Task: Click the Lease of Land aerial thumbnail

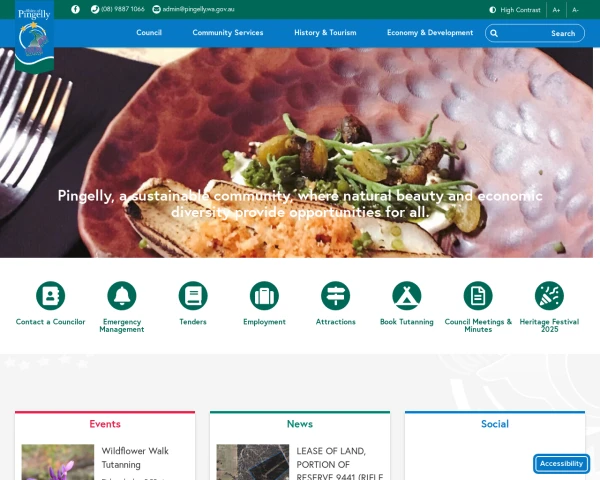Action: (253, 462)
